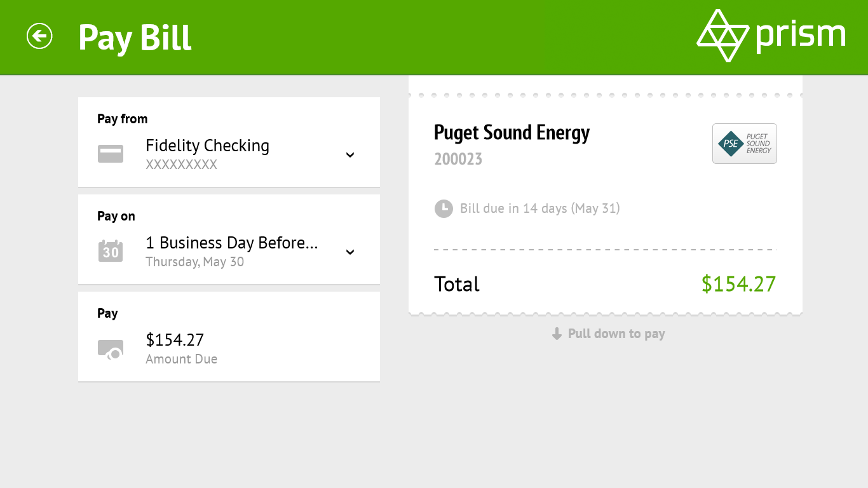Image resolution: width=868 pixels, height=488 pixels.
Task: Click the $154.27 Amount Due value
Action: pyautogui.click(x=175, y=340)
